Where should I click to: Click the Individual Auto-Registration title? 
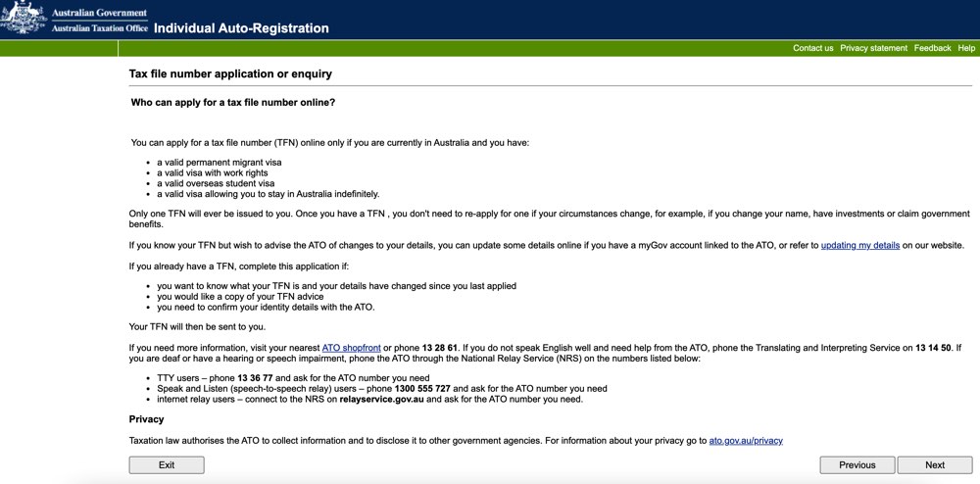[x=241, y=28]
